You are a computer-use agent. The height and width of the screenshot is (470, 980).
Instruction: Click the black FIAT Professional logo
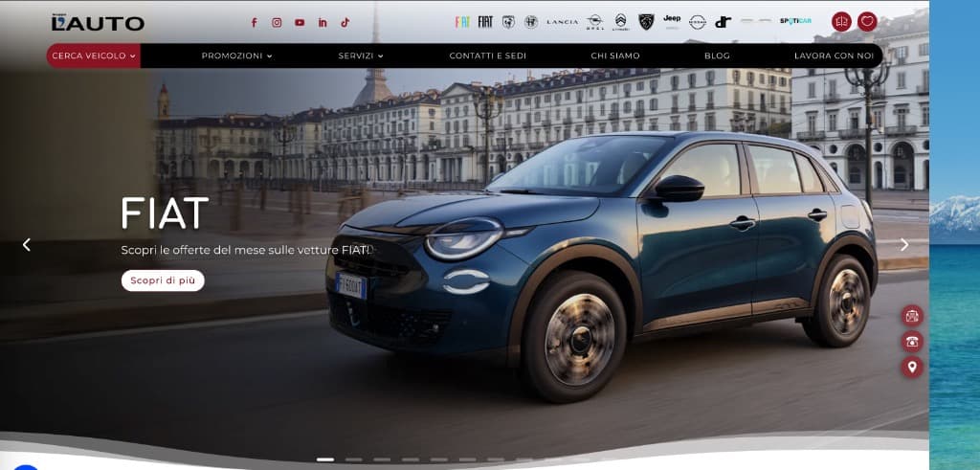coord(485,22)
